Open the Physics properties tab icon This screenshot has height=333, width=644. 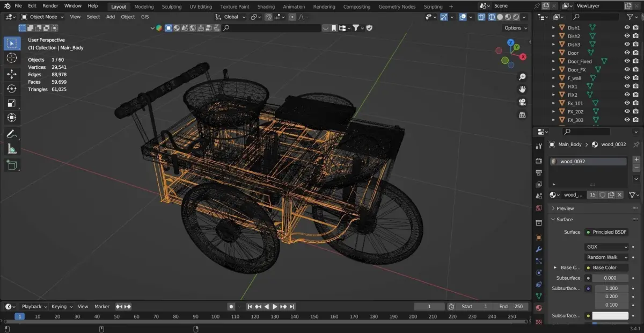539,272
